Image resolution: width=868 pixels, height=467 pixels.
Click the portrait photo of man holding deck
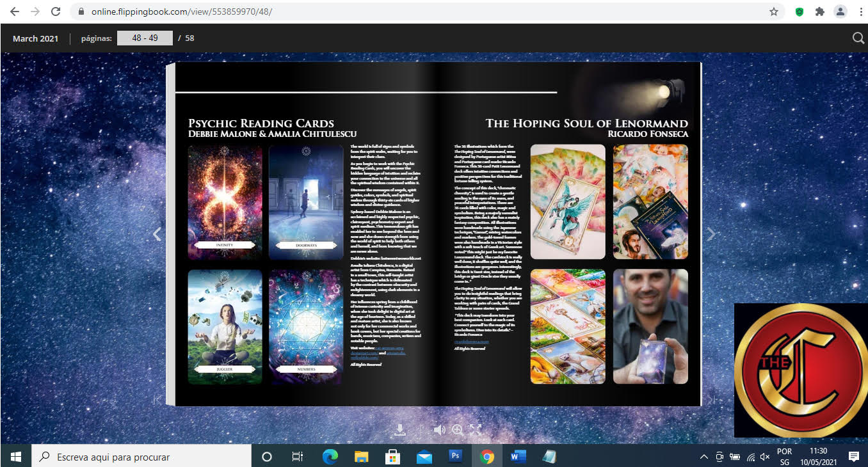[650, 326]
